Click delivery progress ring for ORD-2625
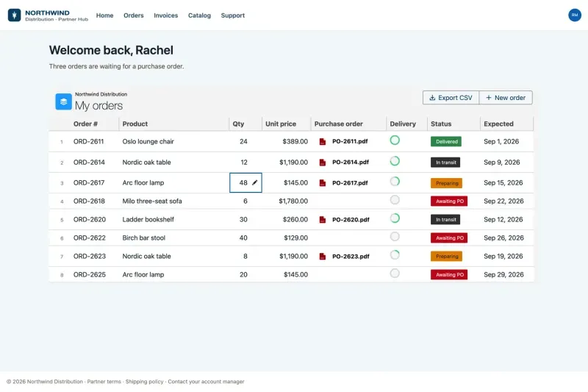The height and width of the screenshot is (392, 588). pos(395,274)
